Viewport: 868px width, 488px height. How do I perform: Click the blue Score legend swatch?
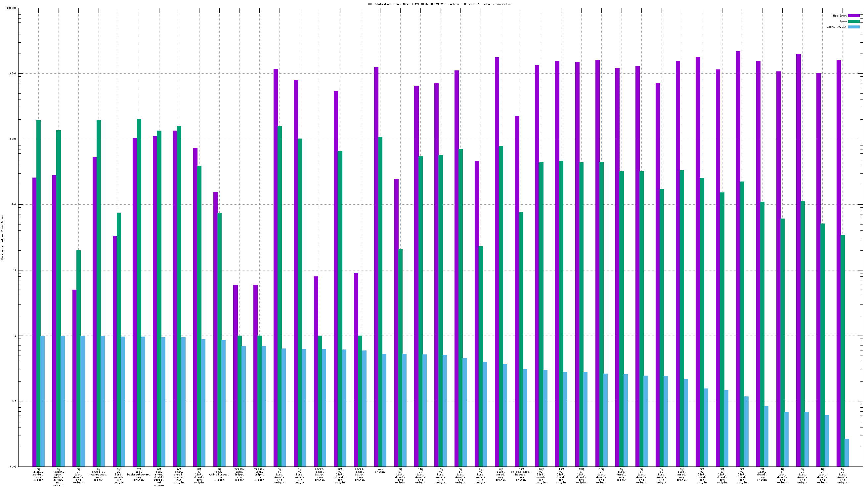[853, 27]
